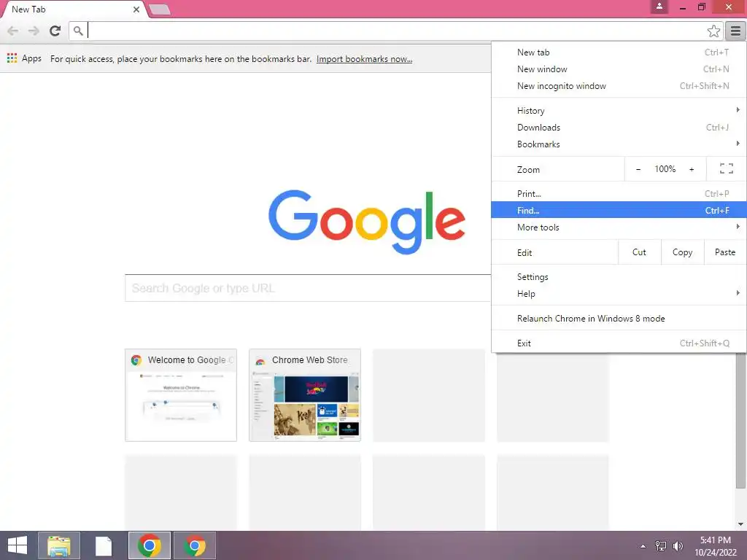Expand the More tools submenu arrow
The image size is (747, 560).
tap(738, 227)
